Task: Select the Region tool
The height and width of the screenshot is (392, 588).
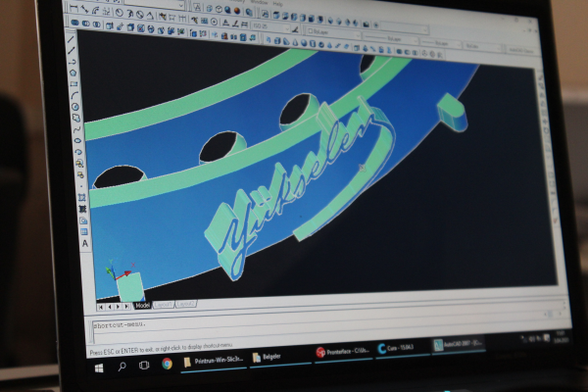Action: click(x=83, y=220)
